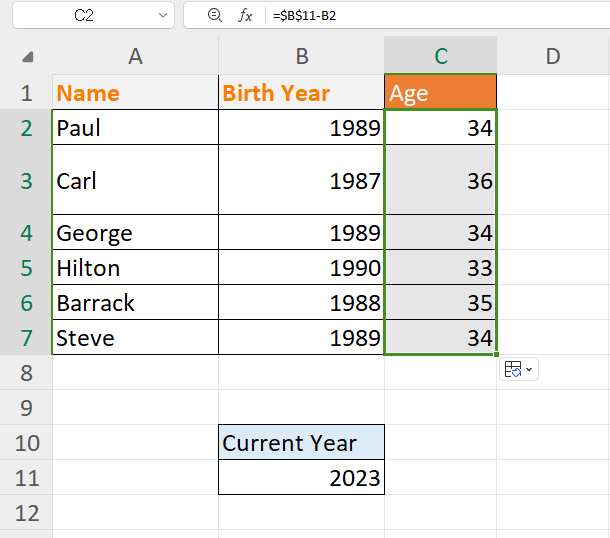Select George's age cell 34

(x=440, y=232)
